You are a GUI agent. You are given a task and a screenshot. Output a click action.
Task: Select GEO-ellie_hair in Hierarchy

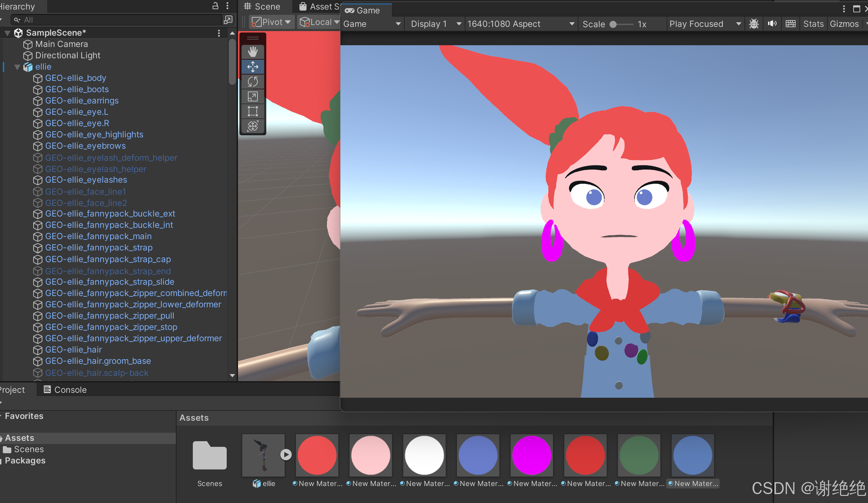pos(73,349)
